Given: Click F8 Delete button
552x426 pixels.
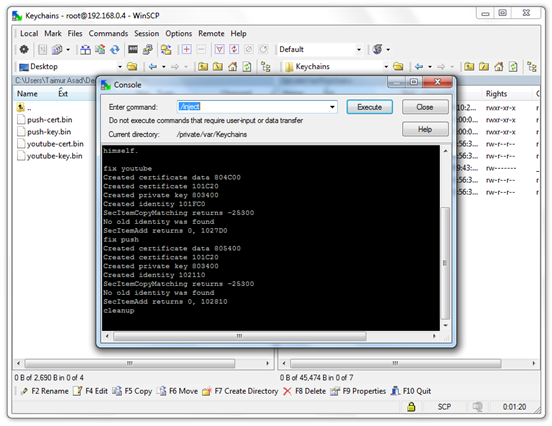Looking at the screenshot, I should (305, 391).
